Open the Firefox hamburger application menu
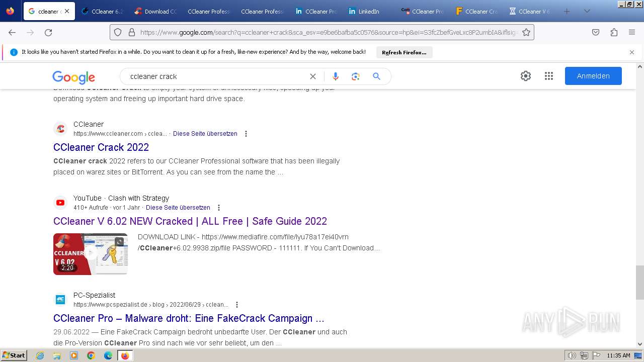The image size is (644, 362). tap(632, 32)
